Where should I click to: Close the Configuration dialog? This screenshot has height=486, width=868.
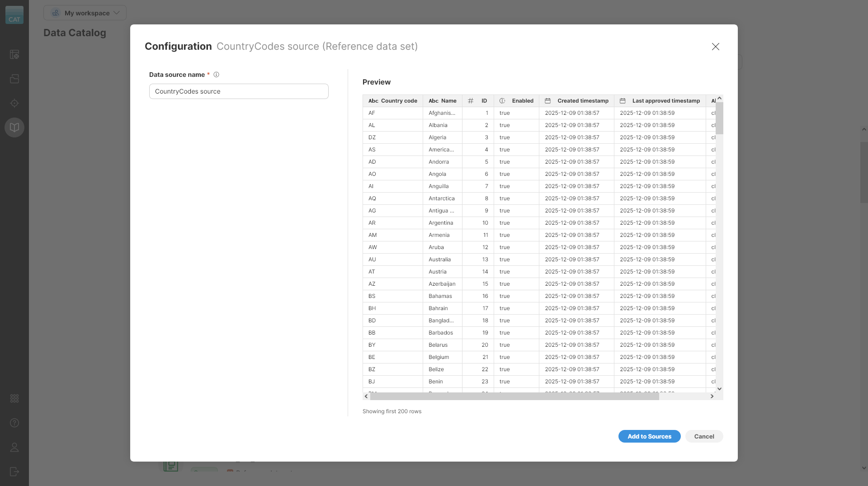pyautogui.click(x=716, y=47)
